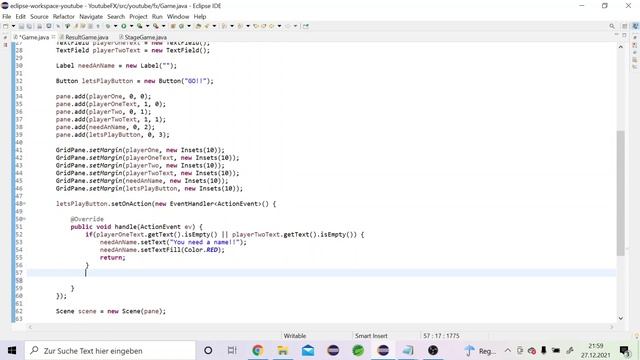640x360 pixels.
Task: Open the New file dropdown arrow
Action: 13,26
